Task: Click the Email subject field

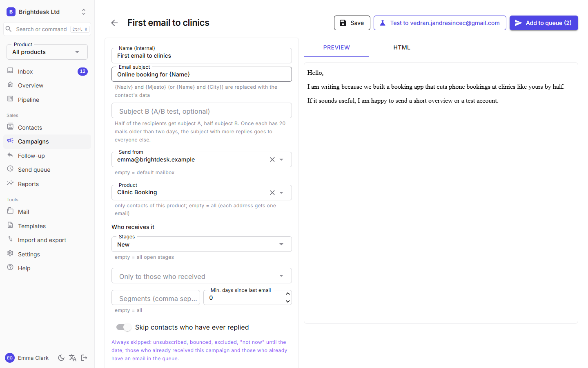Action: coord(202,74)
